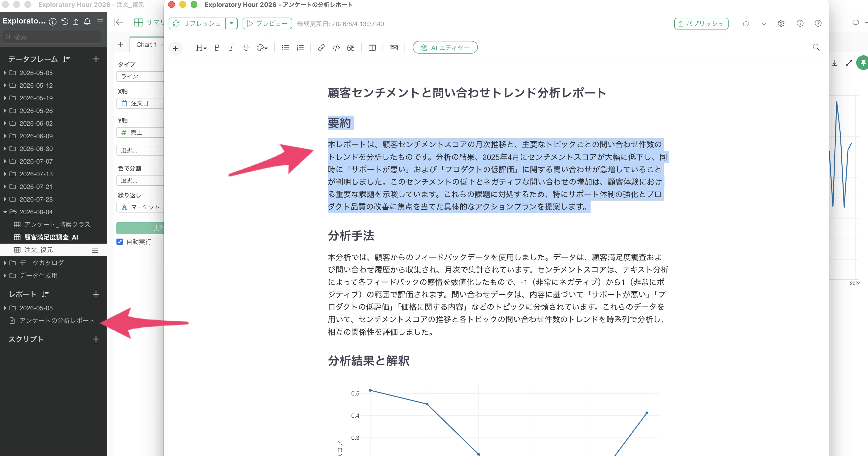Viewport: 868px width, 456px height.
Task: Apply italic formatting
Action: coord(231,48)
